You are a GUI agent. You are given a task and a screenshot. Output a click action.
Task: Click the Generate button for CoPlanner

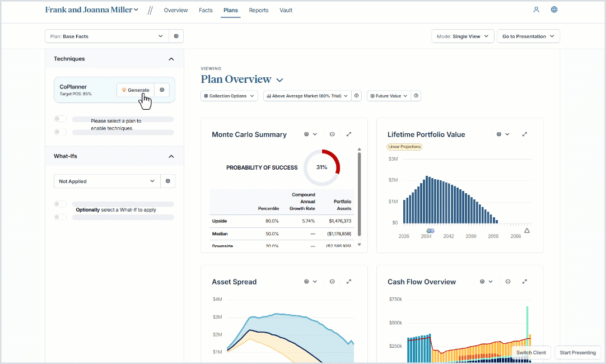click(135, 90)
